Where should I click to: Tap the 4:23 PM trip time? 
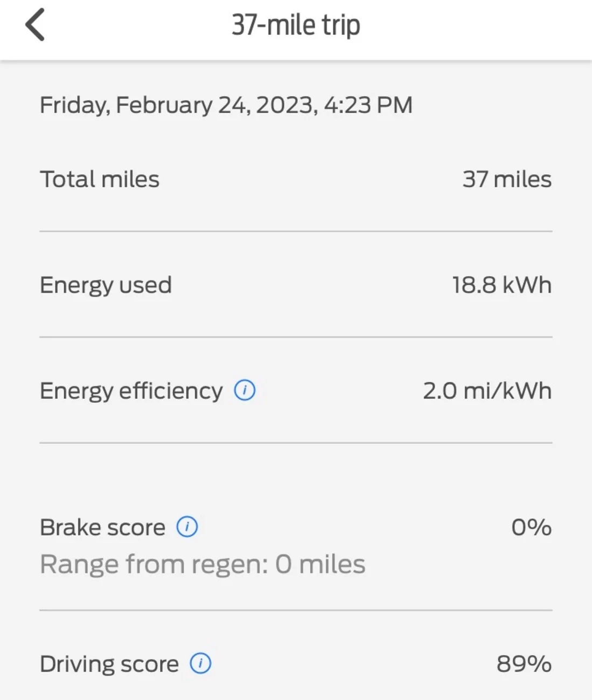(x=368, y=104)
